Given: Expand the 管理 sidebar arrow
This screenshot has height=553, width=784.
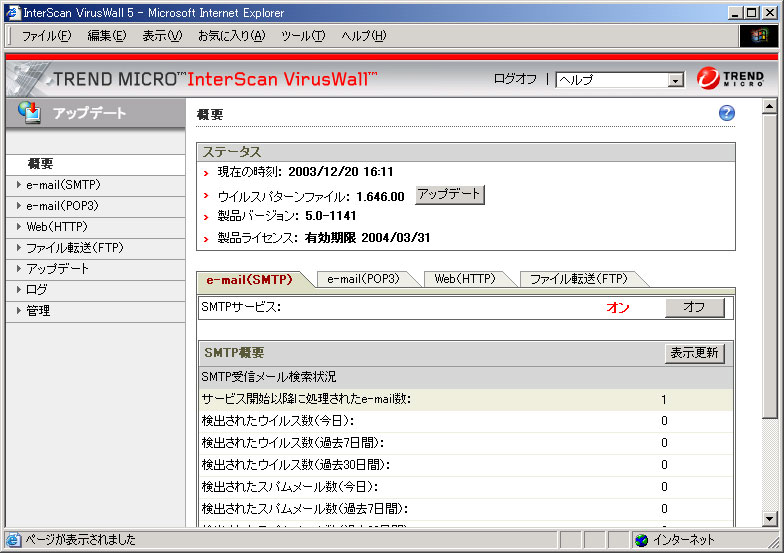Looking at the screenshot, I should (x=18, y=310).
